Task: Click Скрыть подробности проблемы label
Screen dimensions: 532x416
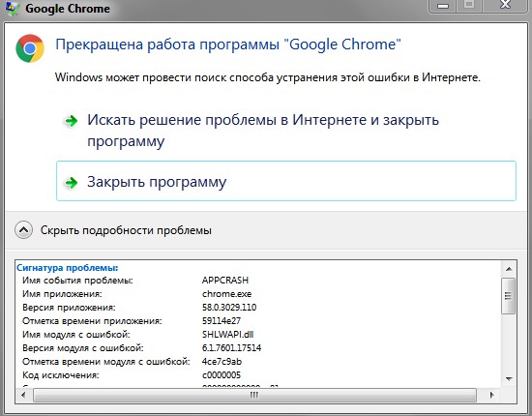Action: point(126,230)
